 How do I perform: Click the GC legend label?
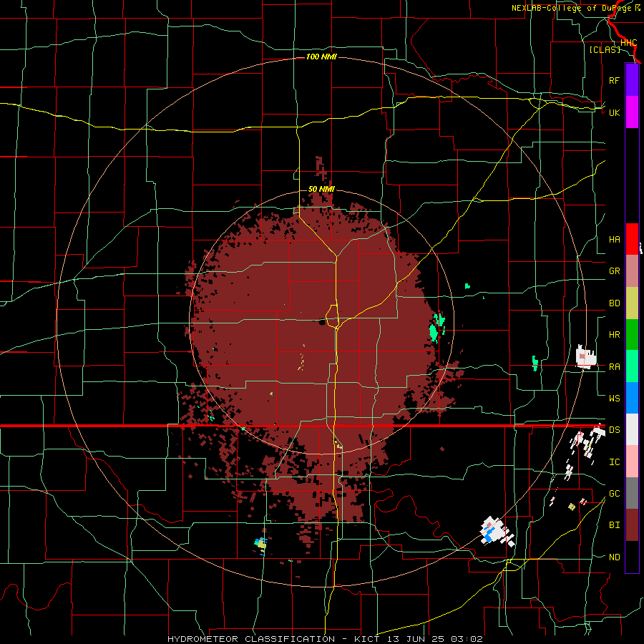(x=614, y=494)
